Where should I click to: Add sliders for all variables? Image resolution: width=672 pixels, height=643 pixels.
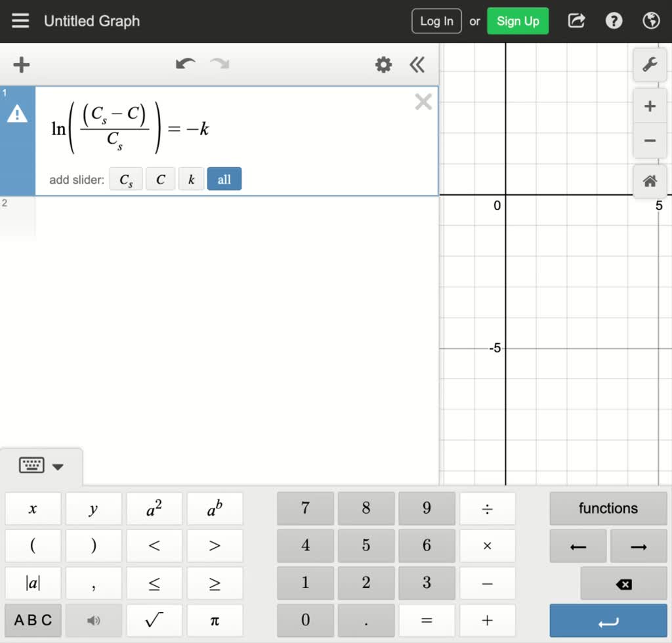[224, 179]
